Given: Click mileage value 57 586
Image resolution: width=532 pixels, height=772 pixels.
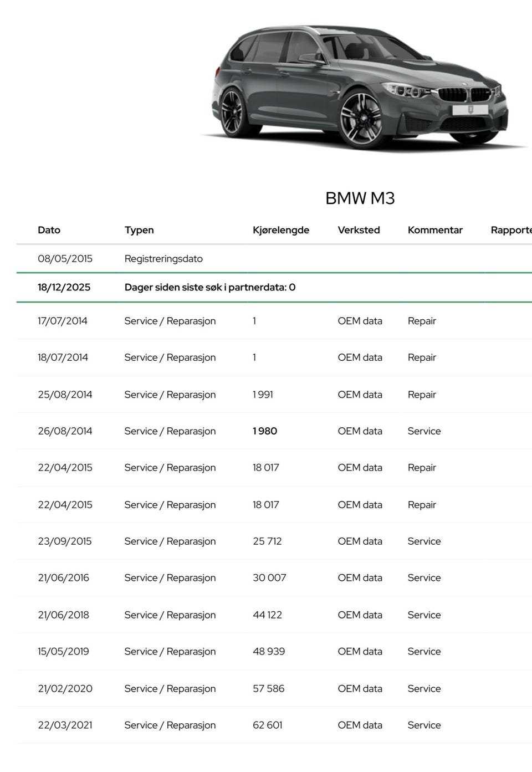Looking at the screenshot, I should [268, 689].
